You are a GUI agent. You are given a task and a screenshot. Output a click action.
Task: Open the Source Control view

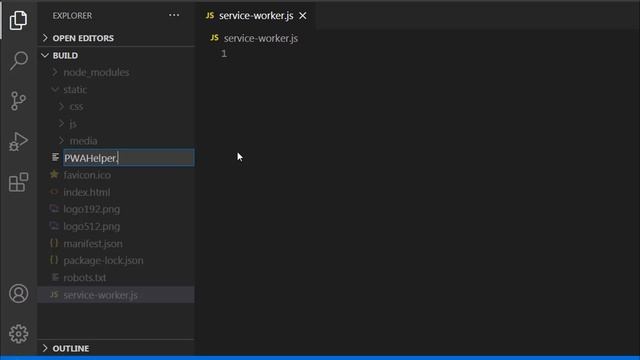[18, 101]
